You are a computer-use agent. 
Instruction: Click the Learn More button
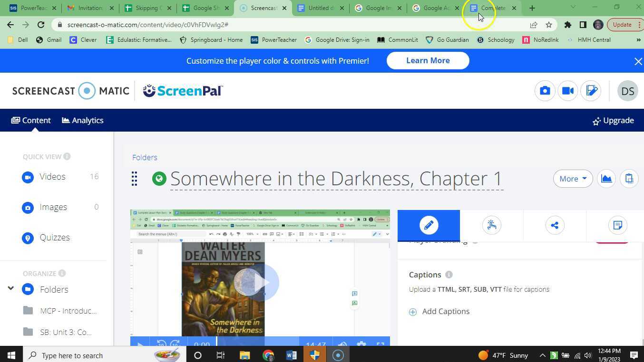(x=427, y=60)
